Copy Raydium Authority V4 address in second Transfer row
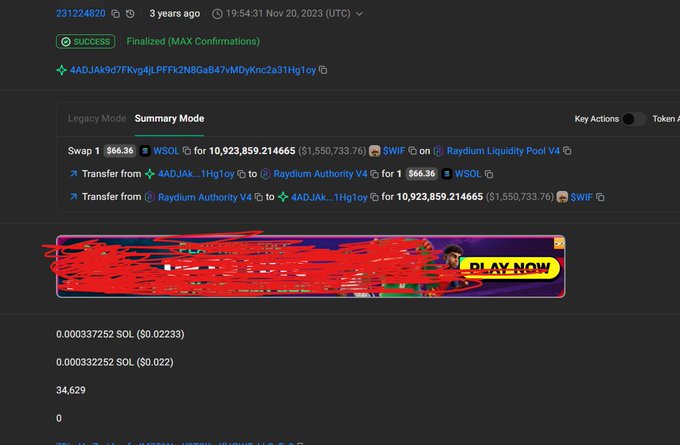This screenshot has width=680, height=445. coord(259,197)
